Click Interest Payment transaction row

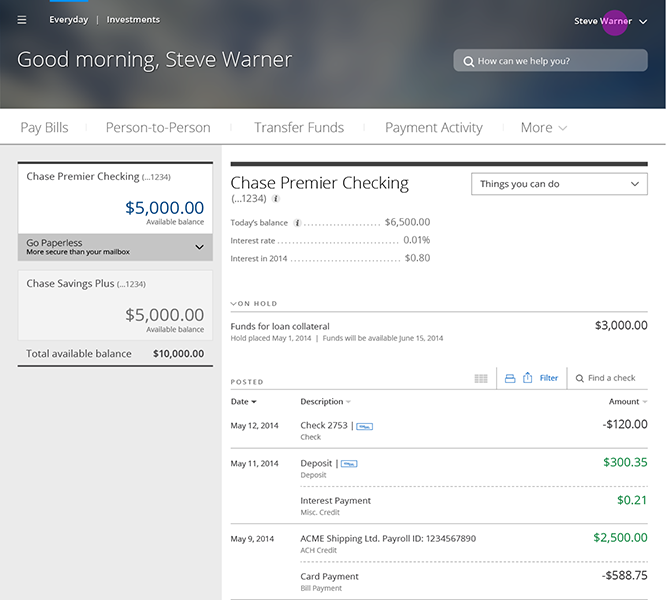click(x=474, y=505)
